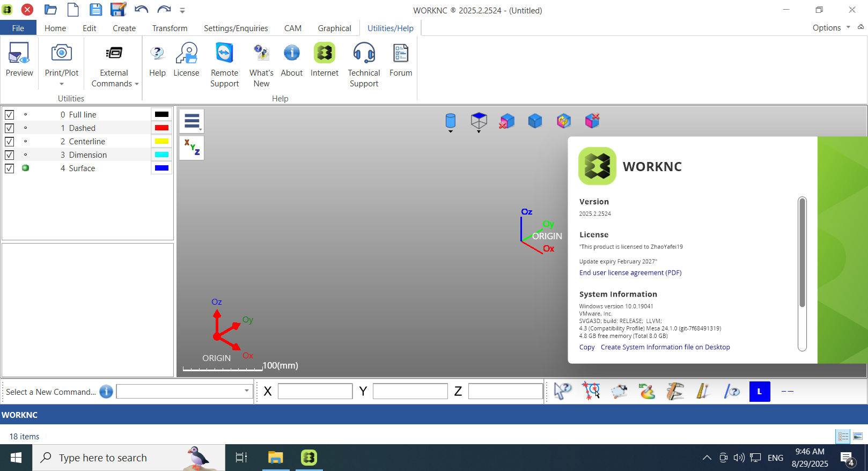Save with the blue floppy disk icon

point(95,10)
